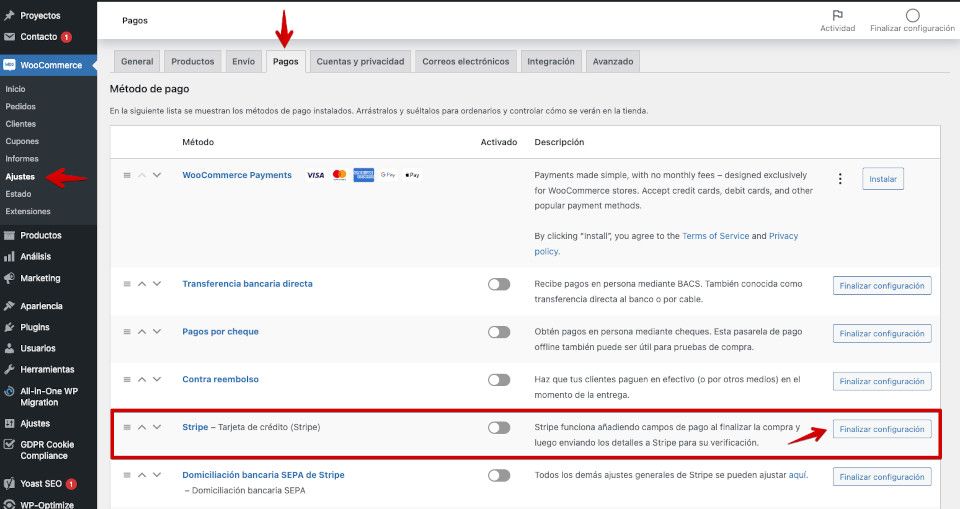Screen dimensions: 960x509
Task: Grab the drag handle for Domiciliación bancaria SEPA
Action: tap(127, 475)
